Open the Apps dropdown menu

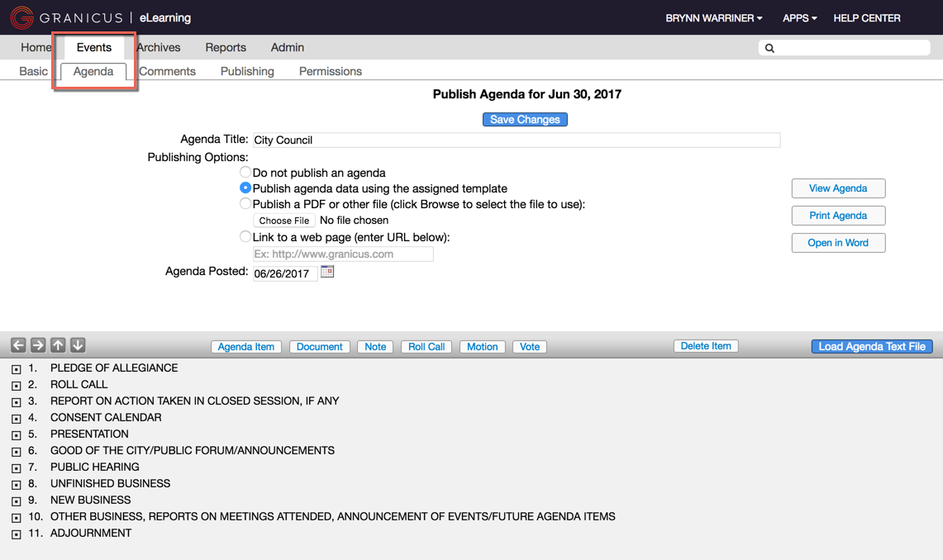coord(799,18)
